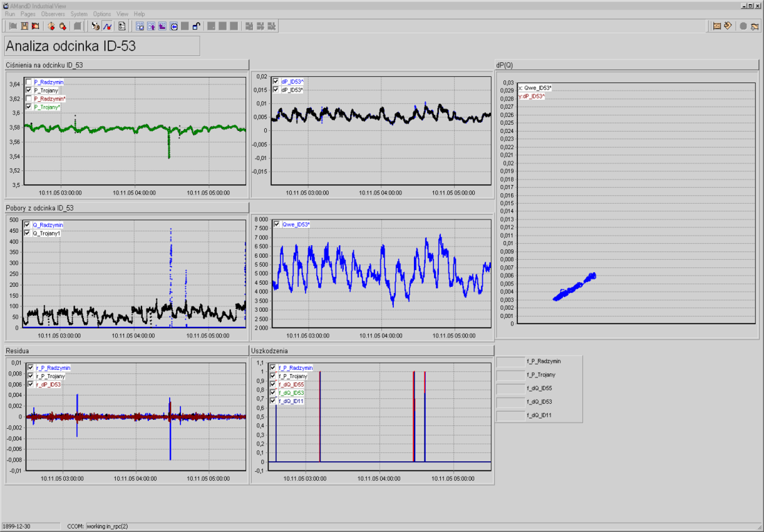This screenshot has width=764, height=532.
Task: Click the gray square left of the padlock
Action: coord(184,26)
